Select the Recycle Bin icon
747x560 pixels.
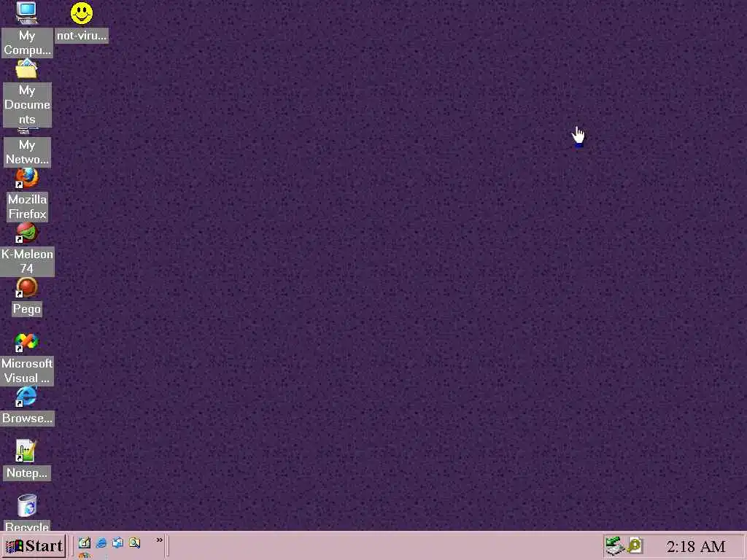pos(27,506)
